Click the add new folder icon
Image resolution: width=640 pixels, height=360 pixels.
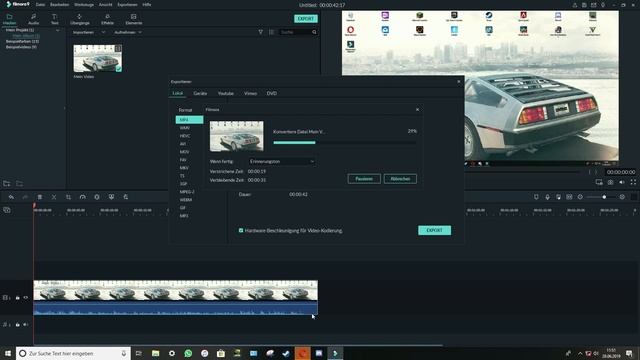tap(7, 184)
